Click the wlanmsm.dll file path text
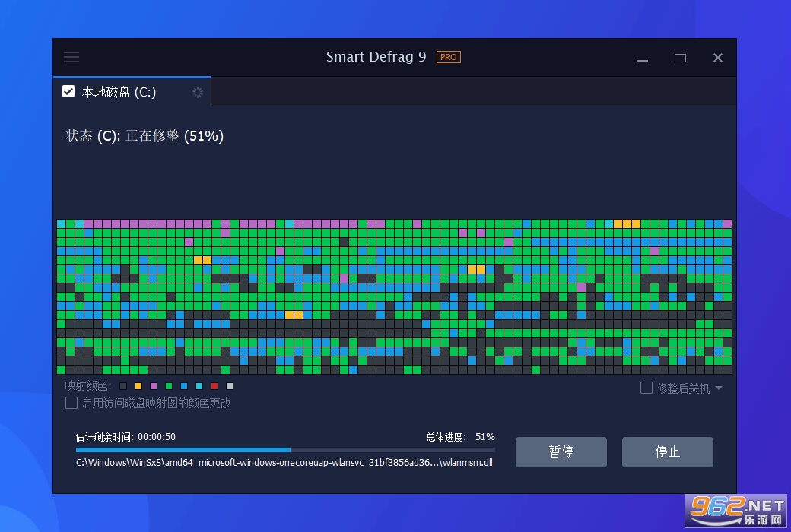Viewport: 791px width, 532px height. click(x=284, y=462)
